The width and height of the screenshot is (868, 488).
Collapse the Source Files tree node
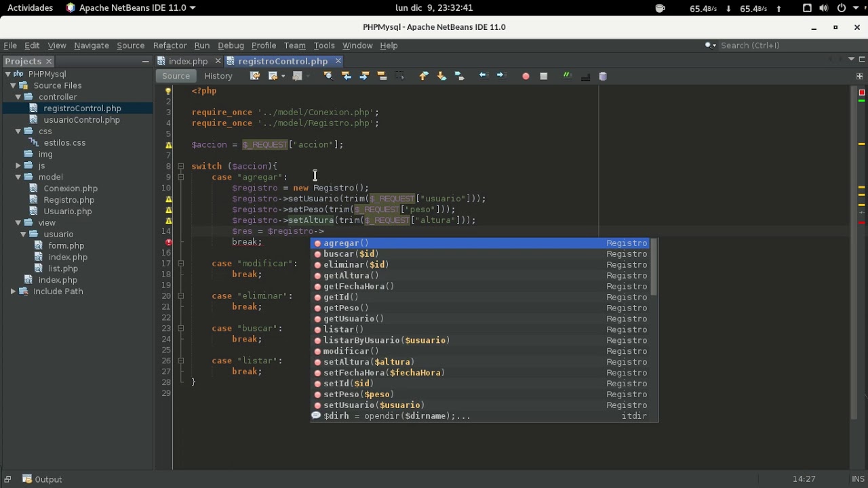(x=13, y=85)
